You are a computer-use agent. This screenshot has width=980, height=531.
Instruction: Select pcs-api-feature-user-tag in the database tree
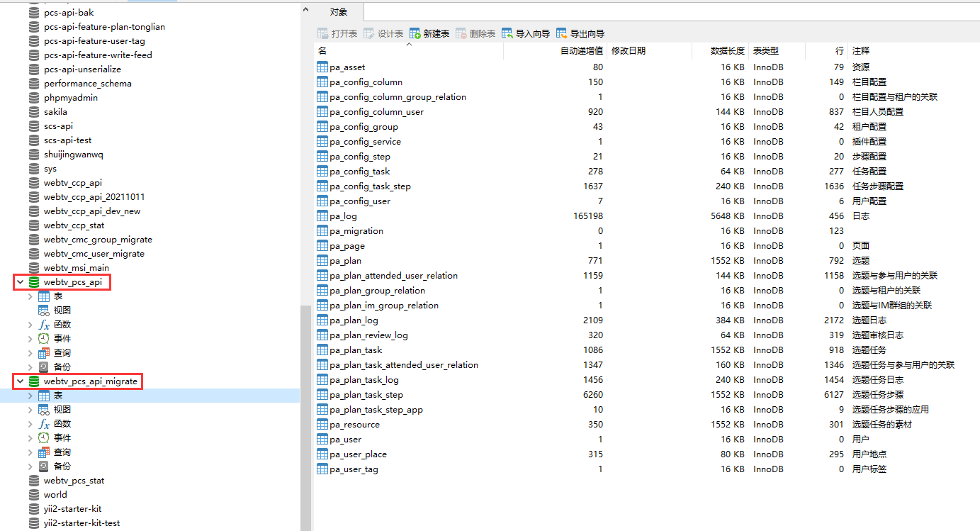click(x=95, y=41)
